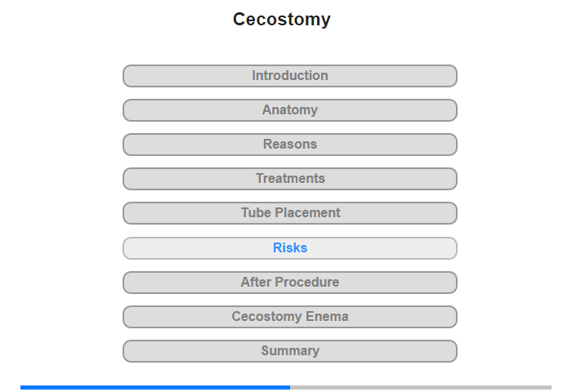Jump to the Tube Placement section
The width and height of the screenshot is (572, 392).
point(289,213)
